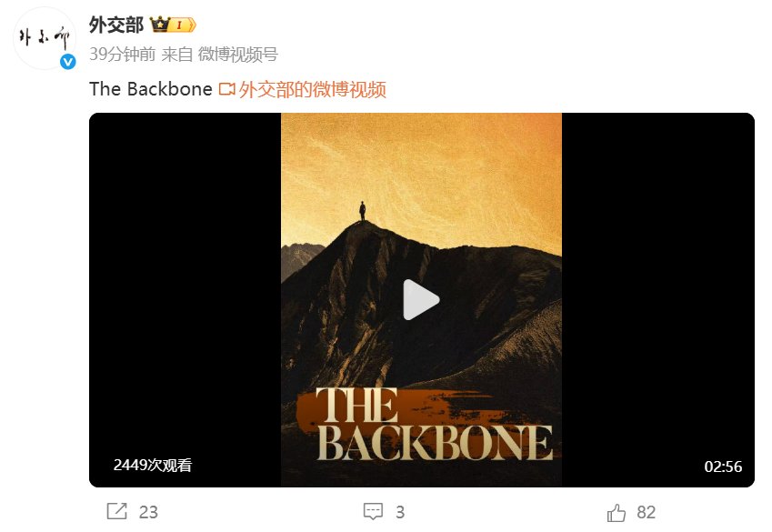Viewport: 772px width, 532px height.
Task: Click the repost count 23
Action: point(148,512)
